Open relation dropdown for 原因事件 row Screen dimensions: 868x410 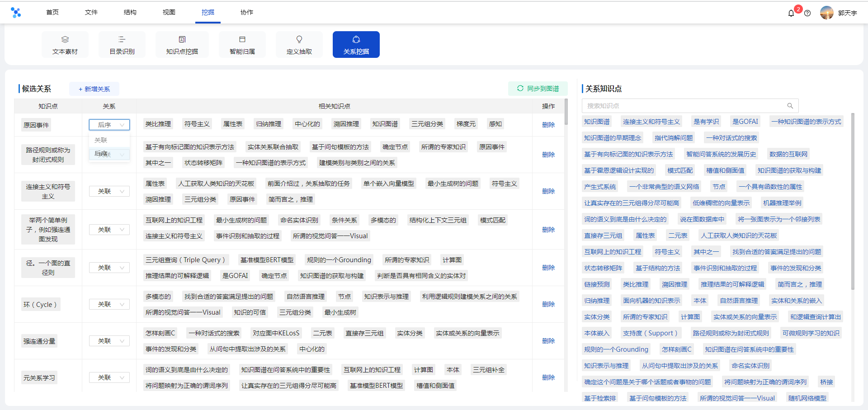[109, 125]
